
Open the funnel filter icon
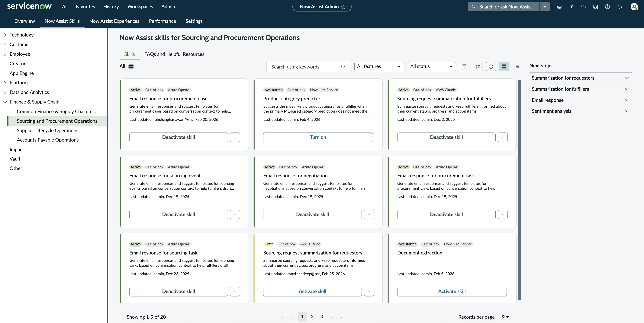[464, 66]
